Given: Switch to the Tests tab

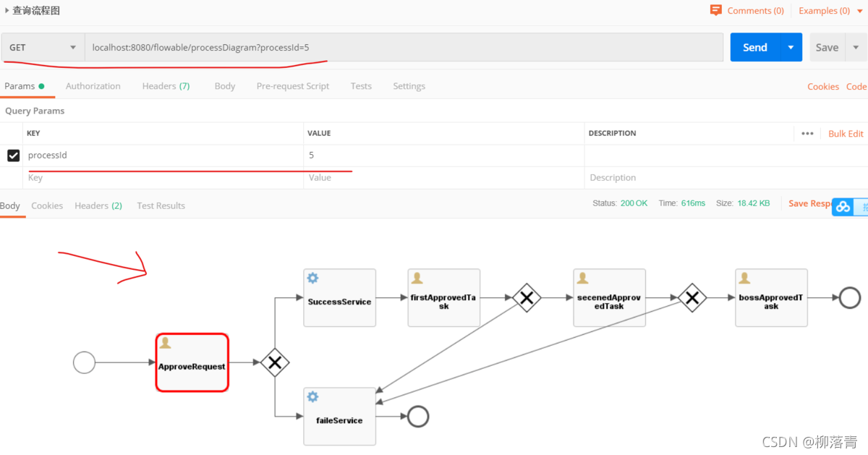Looking at the screenshot, I should (x=361, y=86).
